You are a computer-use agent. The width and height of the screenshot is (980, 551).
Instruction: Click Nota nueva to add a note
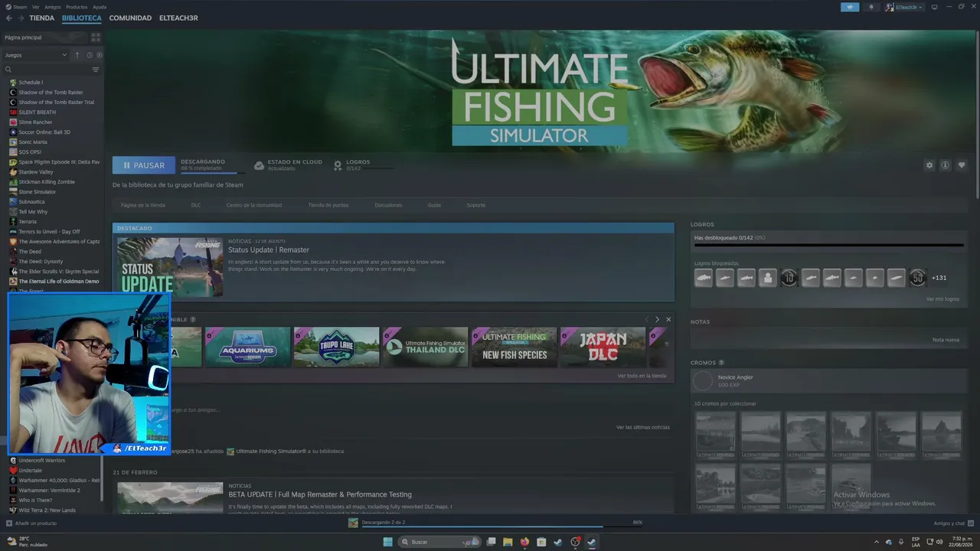coord(946,340)
